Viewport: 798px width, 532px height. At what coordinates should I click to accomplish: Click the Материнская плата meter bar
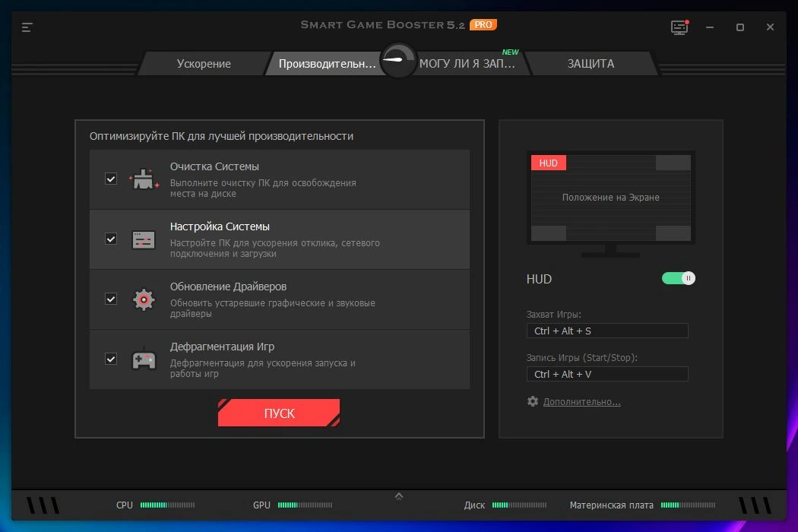[x=688, y=505]
